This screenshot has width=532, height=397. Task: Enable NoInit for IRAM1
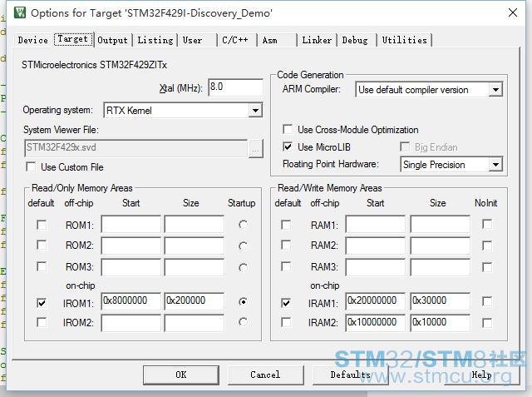click(487, 301)
